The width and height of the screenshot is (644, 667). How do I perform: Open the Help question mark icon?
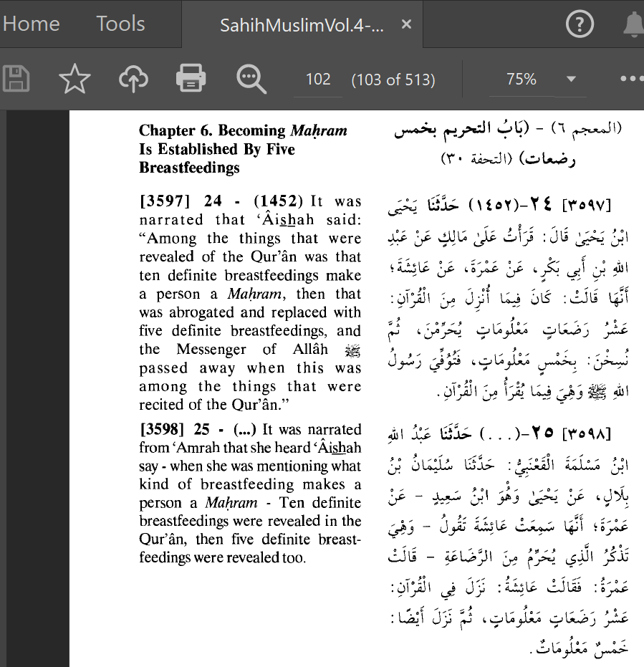pyautogui.click(x=580, y=24)
